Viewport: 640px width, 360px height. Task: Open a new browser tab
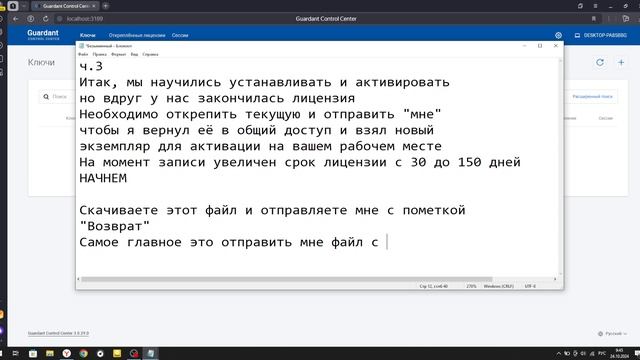[105, 6]
